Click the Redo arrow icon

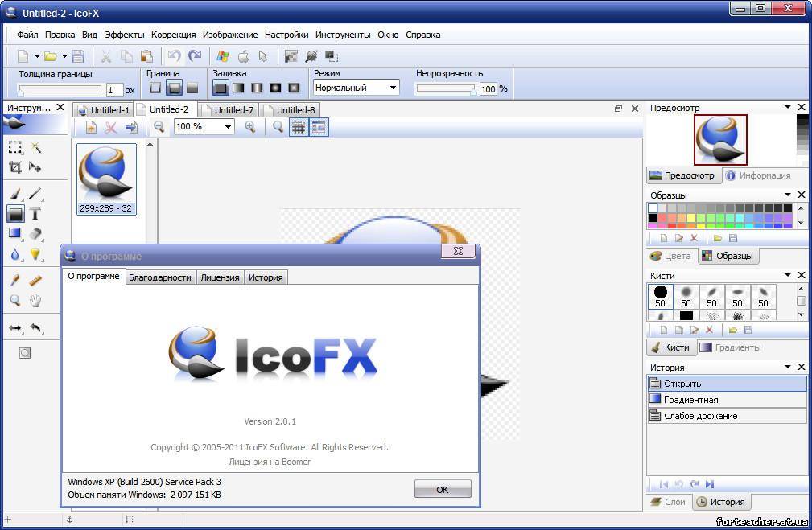point(195,56)
